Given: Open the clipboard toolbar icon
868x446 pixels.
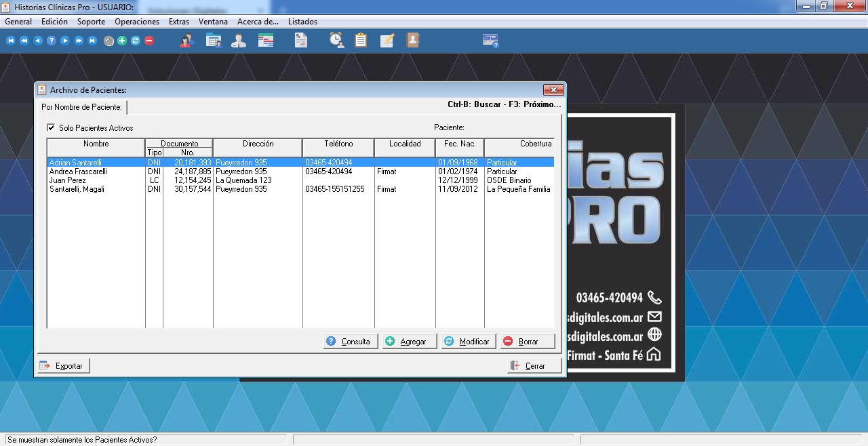Looking at the screenshot, I should [x=361, y=41].
